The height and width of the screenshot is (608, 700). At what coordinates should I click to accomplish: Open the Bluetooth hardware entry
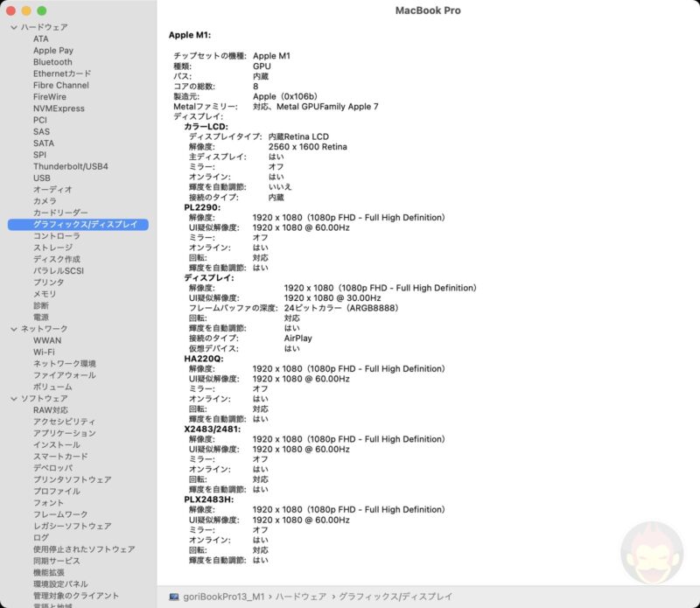click(52, 62)
